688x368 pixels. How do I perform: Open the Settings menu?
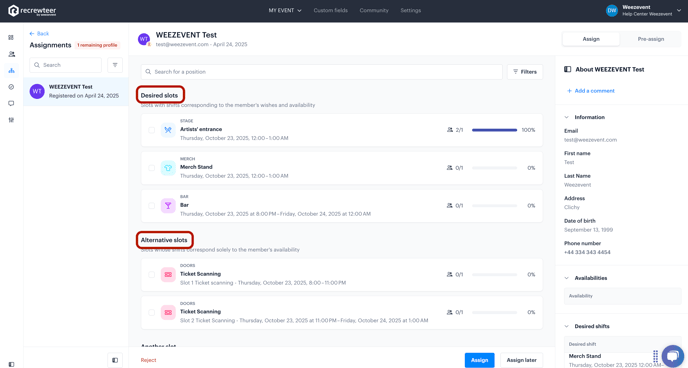pyautogui.click(x=411, y=11)
